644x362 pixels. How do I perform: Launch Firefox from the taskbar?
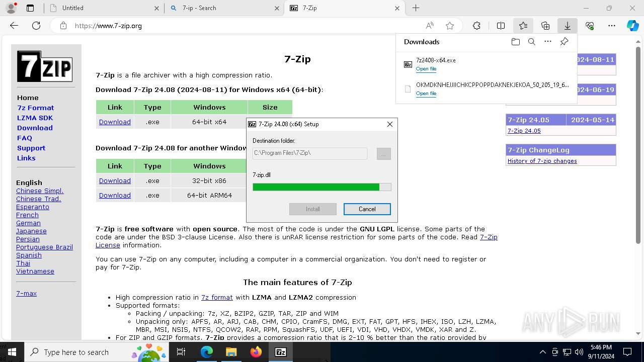(256, 352)
